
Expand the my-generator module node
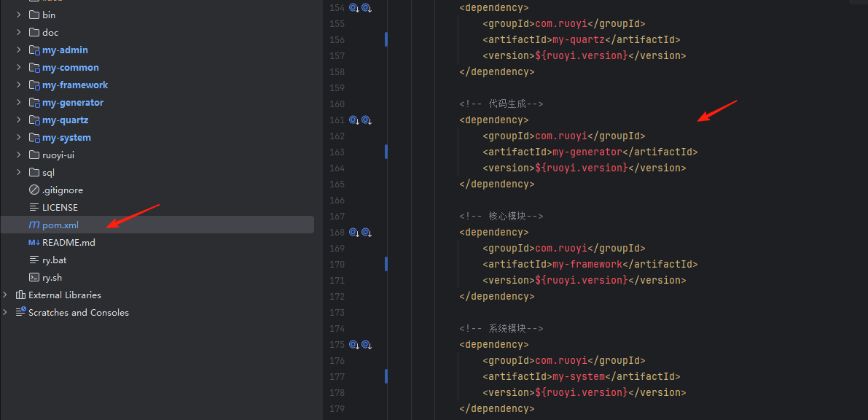pyautogui.click(x=19, y=103)
